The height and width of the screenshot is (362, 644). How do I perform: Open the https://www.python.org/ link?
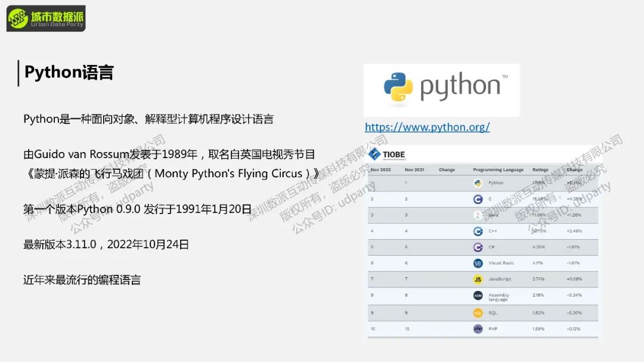pyautogui.click(x=427, y=127)
